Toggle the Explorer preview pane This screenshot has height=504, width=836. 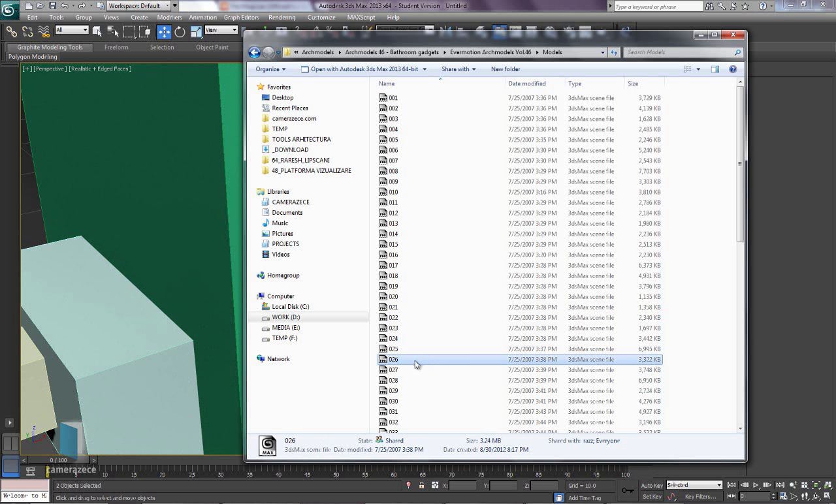[715, 69]
